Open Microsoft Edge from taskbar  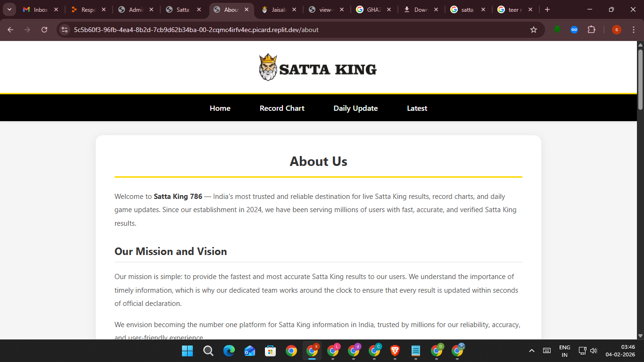[x=229, y=351]
